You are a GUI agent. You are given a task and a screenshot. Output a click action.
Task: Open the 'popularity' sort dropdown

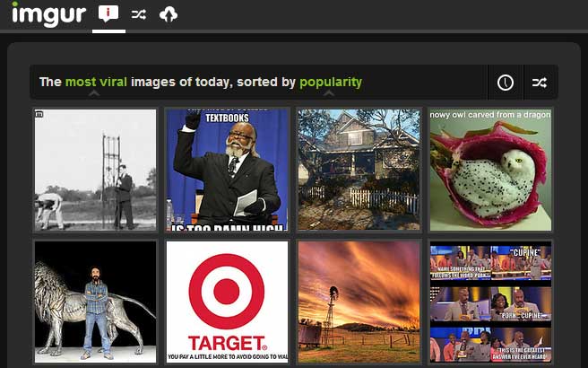(331, 82)
